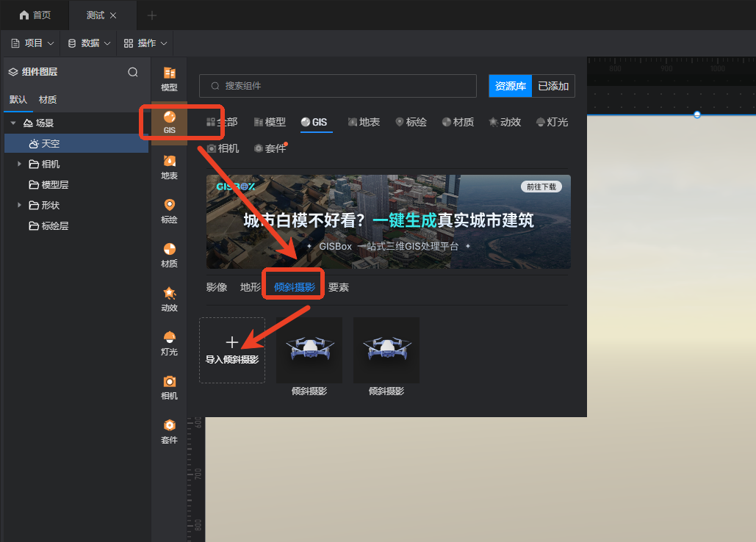Open the 项目 menu

pyautogui.click(x=32, y=43)
